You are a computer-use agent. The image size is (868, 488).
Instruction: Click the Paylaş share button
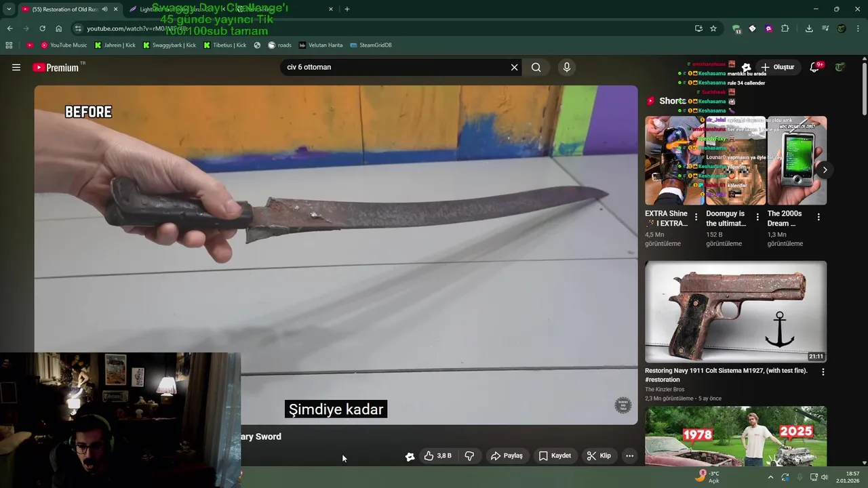tap(507, 456)
